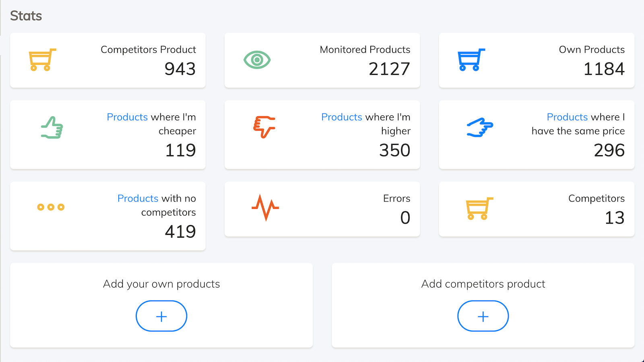
Task: Click the green thumbs-up cheaper icon
Action: tap(52, 128)
